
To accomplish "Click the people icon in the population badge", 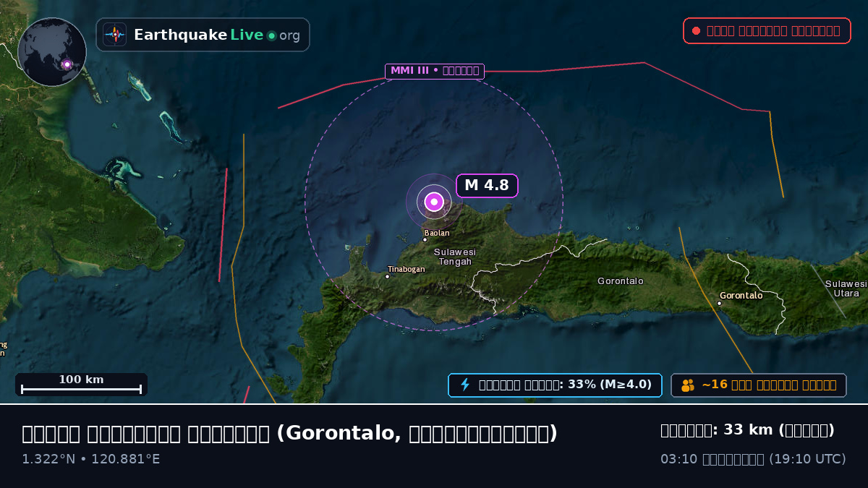I will pyautogui.click(x=688, y=385).
